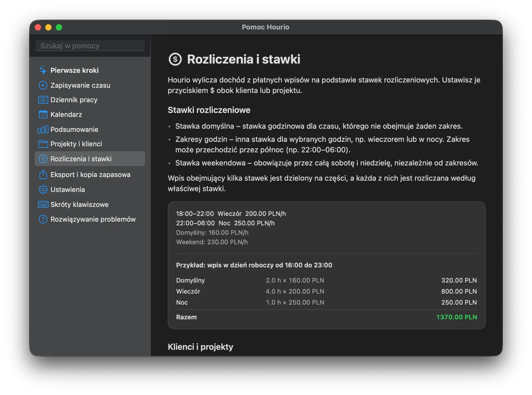Click the Przykład example heading line
The height and width of the screenshot is (395, 532).
click(x=254, y=265)
